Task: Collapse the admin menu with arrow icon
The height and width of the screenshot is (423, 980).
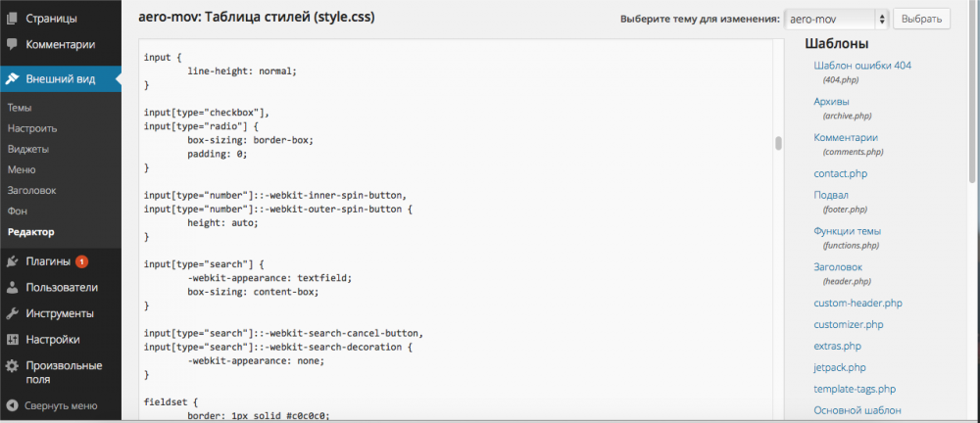Action: 12,405
